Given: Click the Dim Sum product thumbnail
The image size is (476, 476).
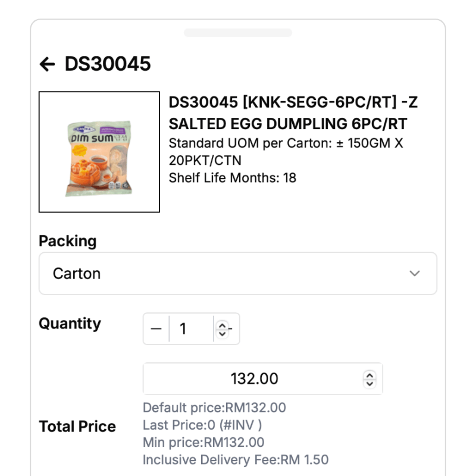Looking at the screenshot, I should click(99, 152).
